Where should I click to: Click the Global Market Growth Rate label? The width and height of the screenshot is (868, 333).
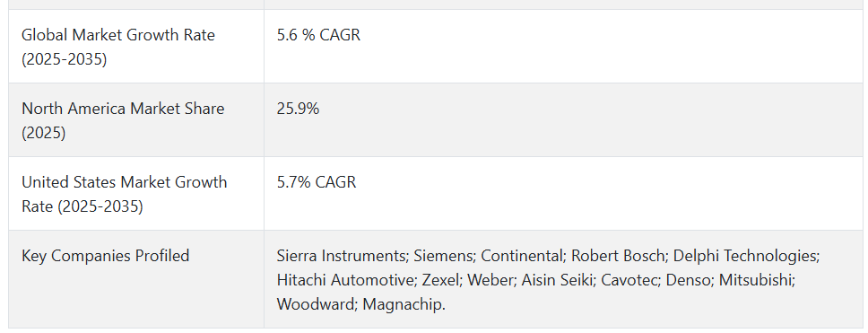click(117, 47)
